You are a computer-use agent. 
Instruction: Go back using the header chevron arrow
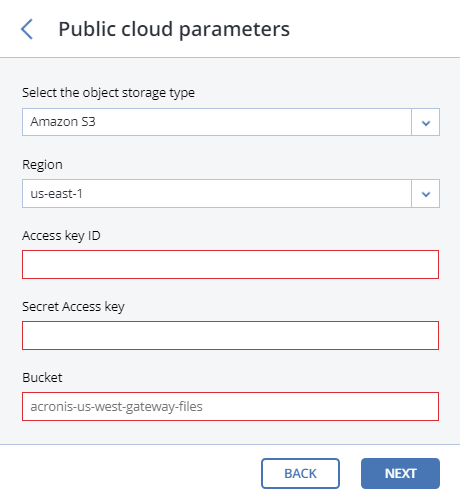click(27, 29)
